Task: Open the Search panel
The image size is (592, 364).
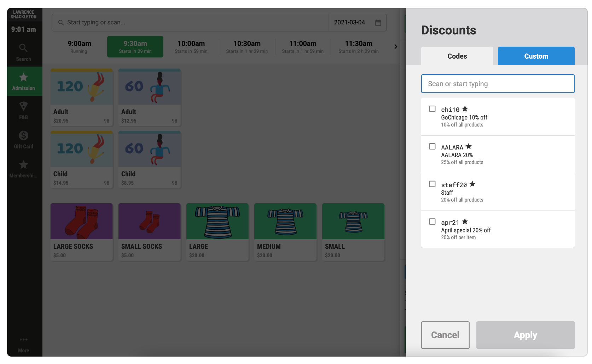Action: (x=23, y=51)
